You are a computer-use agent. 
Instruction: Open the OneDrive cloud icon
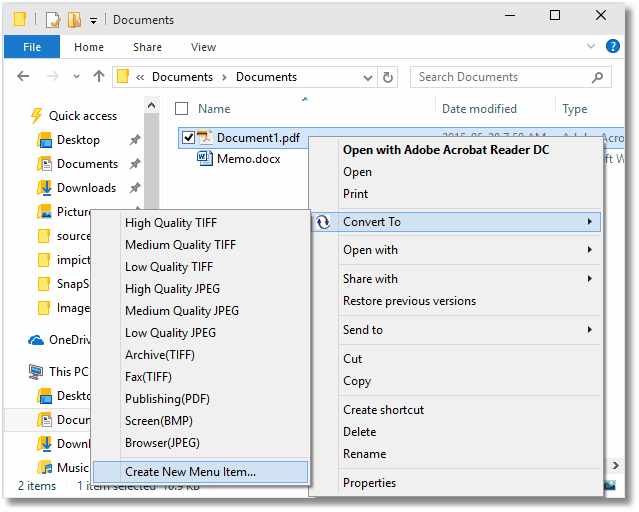click(x=36, y=340)
